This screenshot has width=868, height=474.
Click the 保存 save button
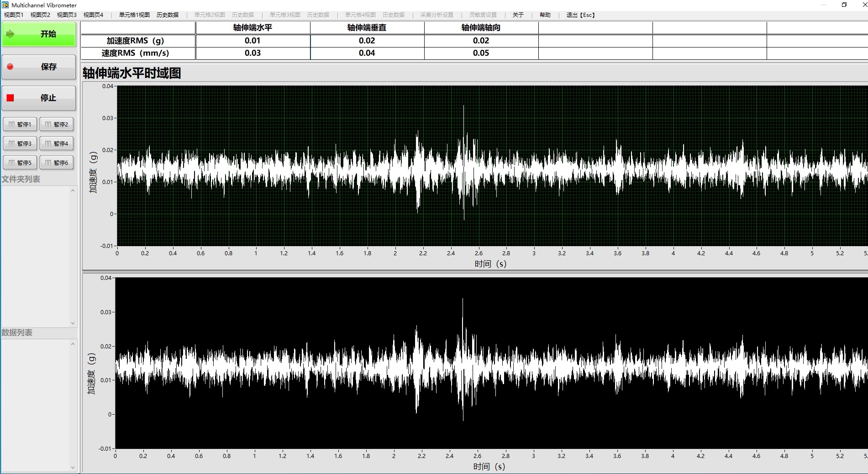pyautogui.click(x=39, y=67)
